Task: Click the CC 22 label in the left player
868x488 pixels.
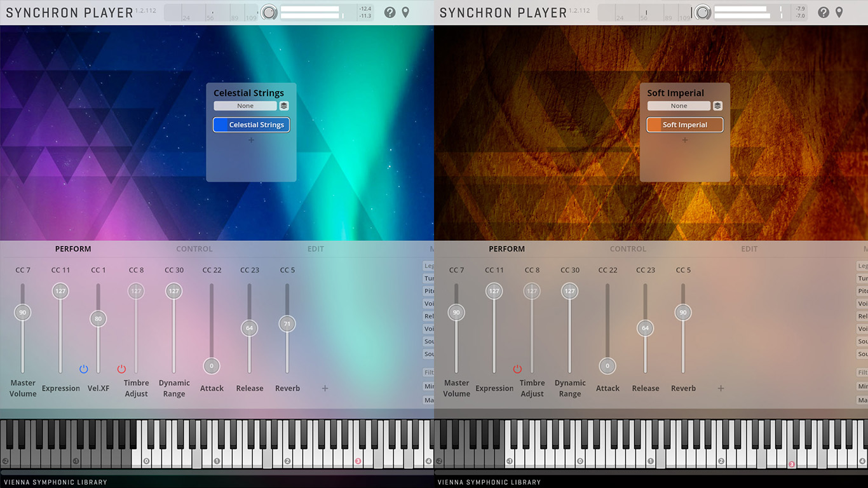Action: coord(212,270)
